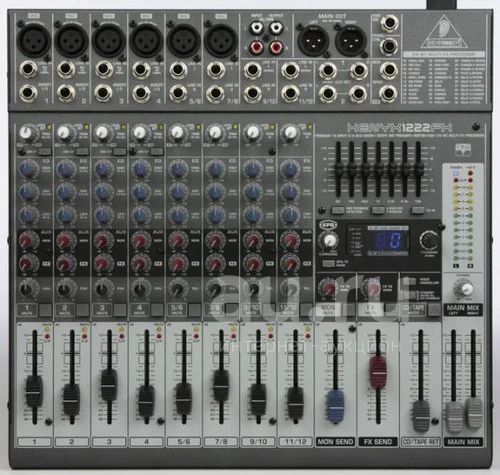Click the Main Out left XLR connector
The image size is (500, 475).
(313, 40)
